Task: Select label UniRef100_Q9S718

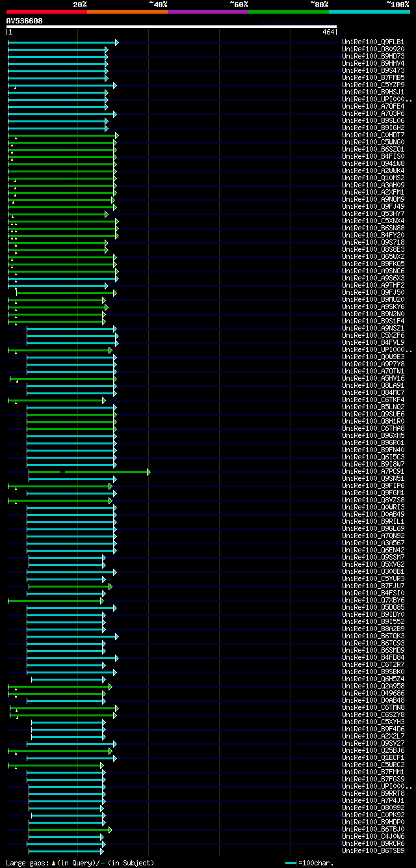Action: [x=374, y=242]
